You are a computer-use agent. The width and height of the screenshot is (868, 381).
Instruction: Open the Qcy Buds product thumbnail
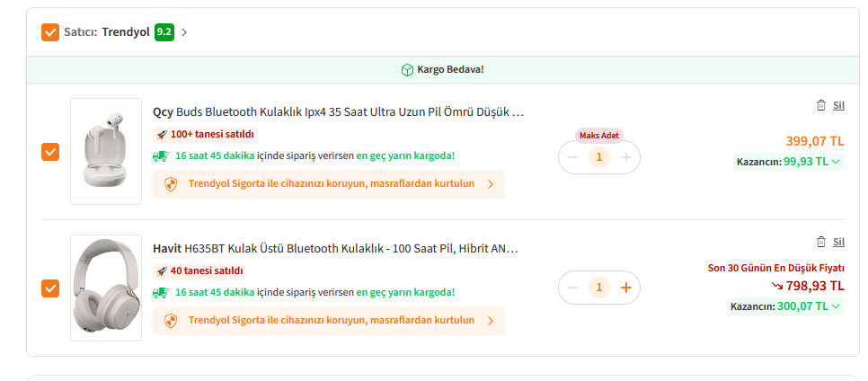point(106,151)
